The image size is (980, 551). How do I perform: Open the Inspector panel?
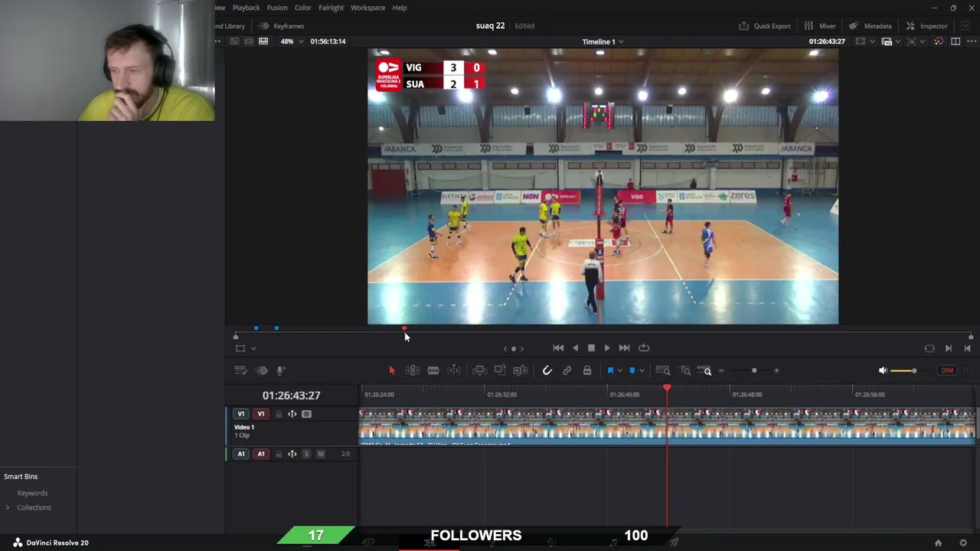click(926, 26)
